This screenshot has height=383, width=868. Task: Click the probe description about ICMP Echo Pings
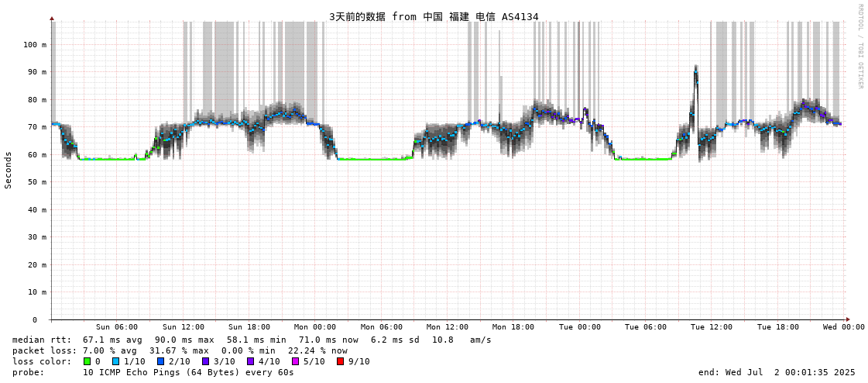[x=188, y=372]
